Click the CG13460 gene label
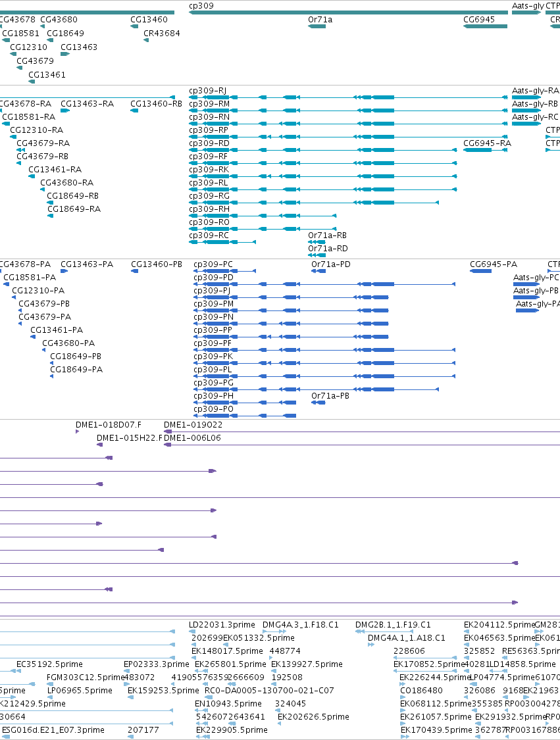This screenshot has height=740, width=560. point(149,19)
